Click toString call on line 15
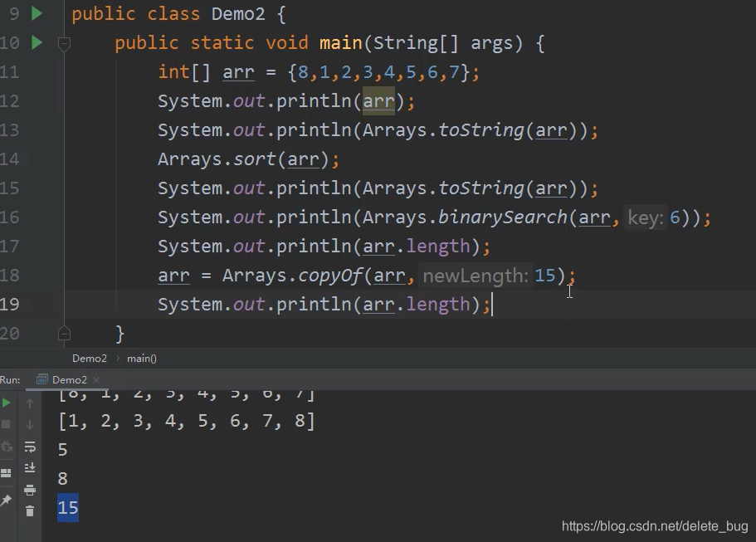Image resolution: width=756 pixels, height=542 pixels. 481,188
